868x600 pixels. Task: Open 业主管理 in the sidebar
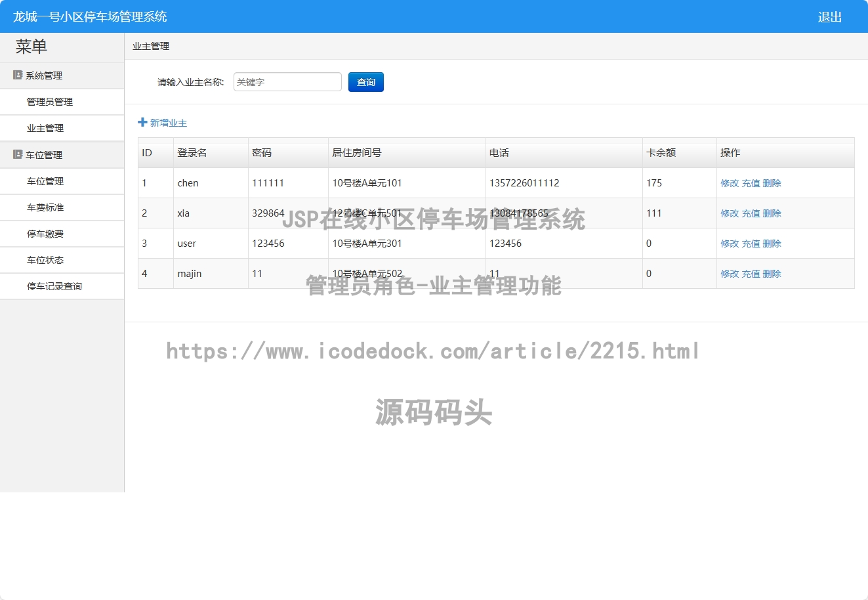(45, 128)
